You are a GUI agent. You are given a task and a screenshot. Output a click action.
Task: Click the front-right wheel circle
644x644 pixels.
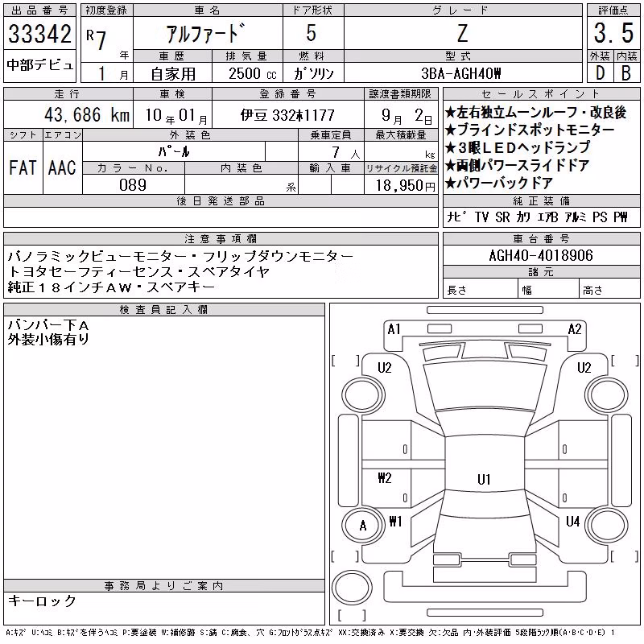point(607,396)
